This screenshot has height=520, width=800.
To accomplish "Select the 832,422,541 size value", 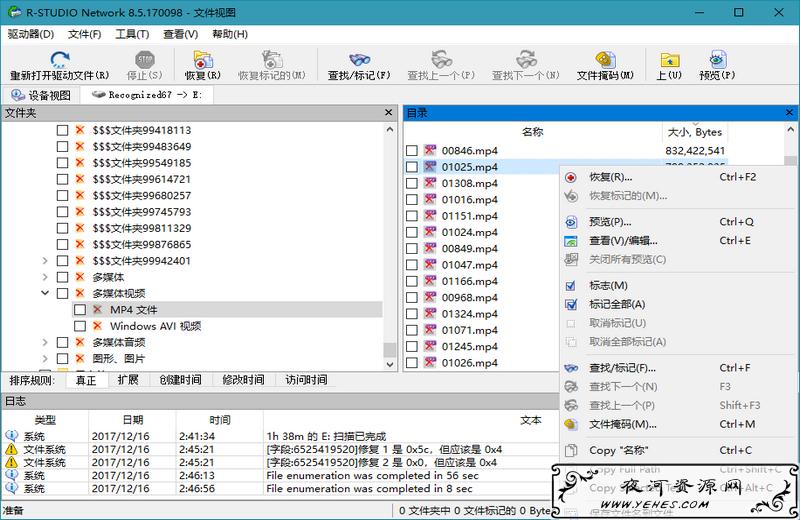I will (695, 151).
